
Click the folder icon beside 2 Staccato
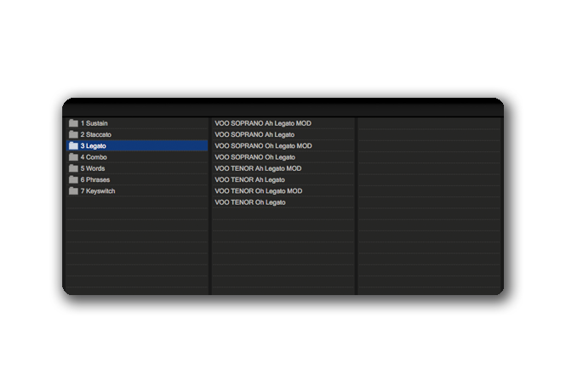[73, 134]
